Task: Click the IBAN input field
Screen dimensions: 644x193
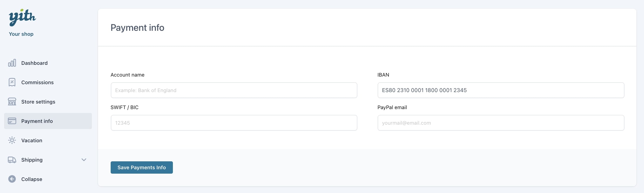Action: (x=501, y=90)
